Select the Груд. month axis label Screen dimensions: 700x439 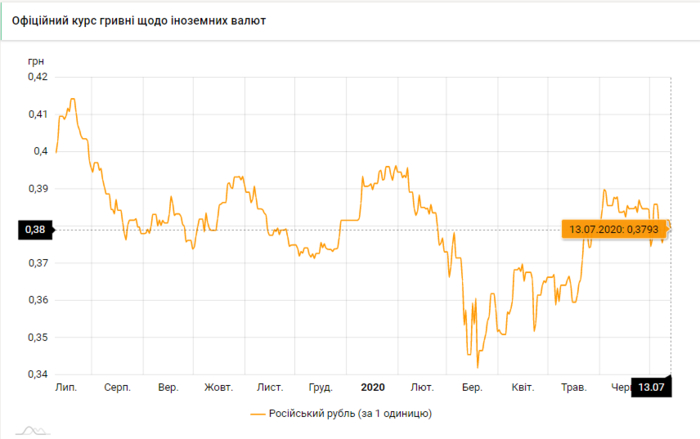point(320,386)
